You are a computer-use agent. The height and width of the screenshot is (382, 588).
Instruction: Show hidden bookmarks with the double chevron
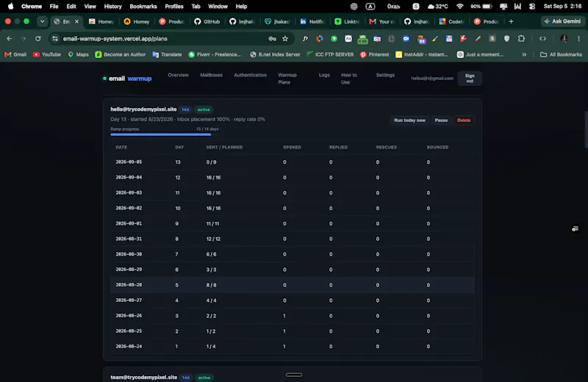(x=524, y=54)
